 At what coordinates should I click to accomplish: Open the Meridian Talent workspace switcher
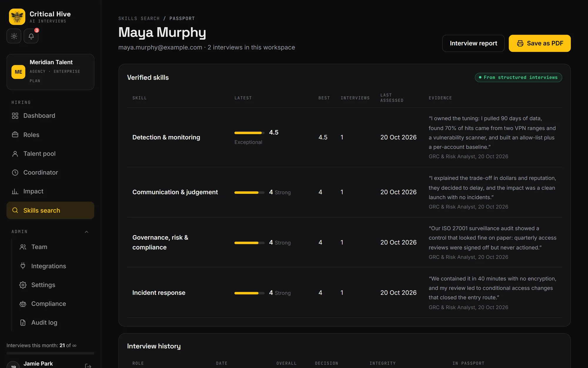click(x=50, y=72)
